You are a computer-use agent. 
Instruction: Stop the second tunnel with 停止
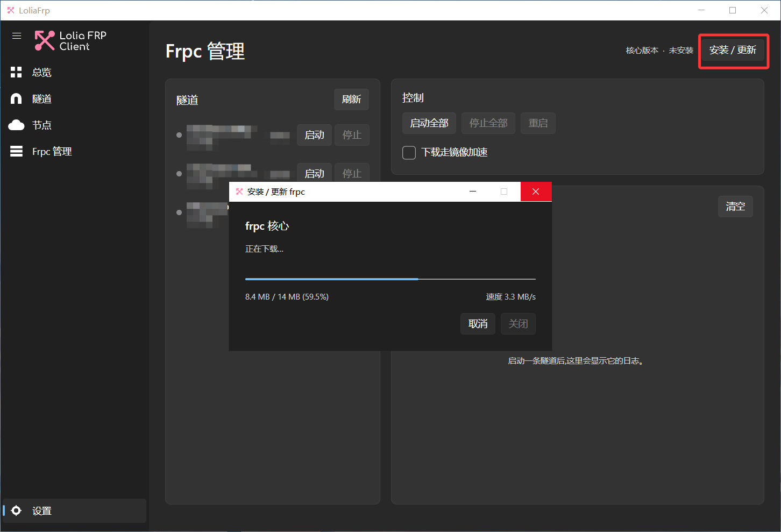[352, 173]
